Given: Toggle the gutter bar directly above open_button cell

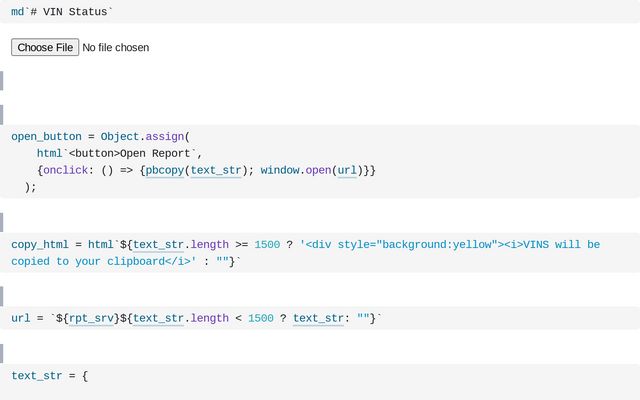Looking at the screenshot, I should point(2,113).
